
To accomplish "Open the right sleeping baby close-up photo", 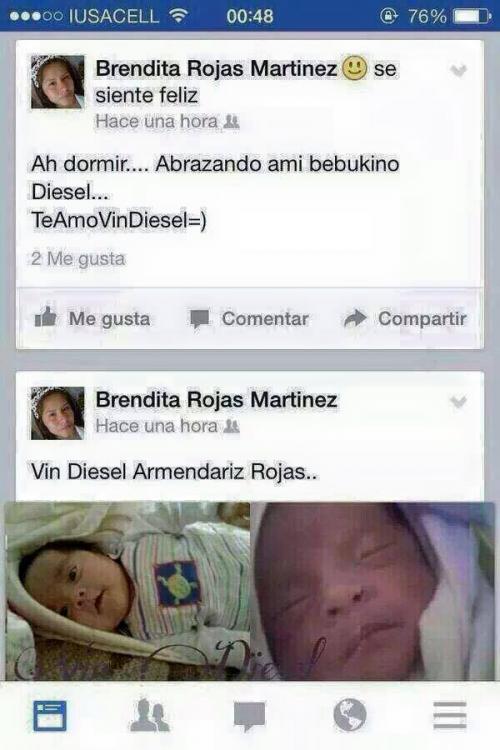I will pos(372,591).
